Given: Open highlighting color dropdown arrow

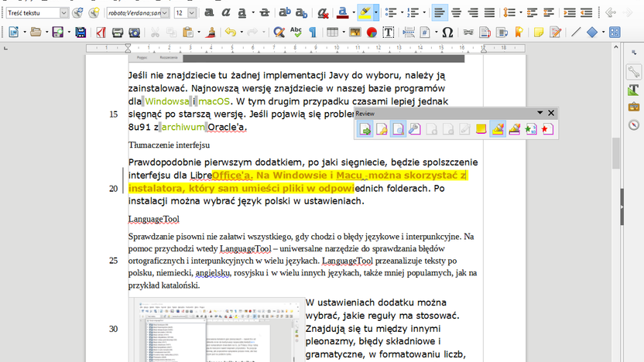Looking at the screenshot, I should (x=376, y=12).
